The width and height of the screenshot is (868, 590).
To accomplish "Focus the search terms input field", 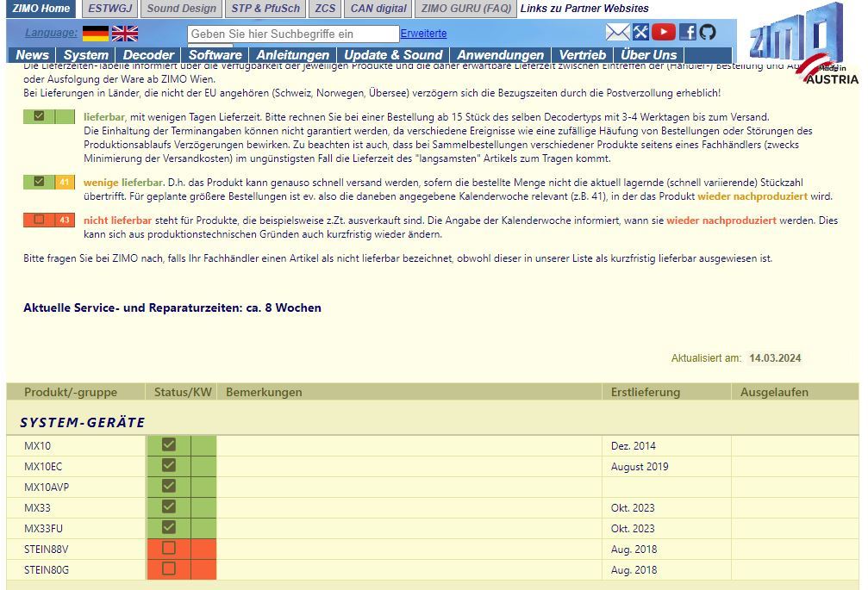I will (x=293, y=34).
